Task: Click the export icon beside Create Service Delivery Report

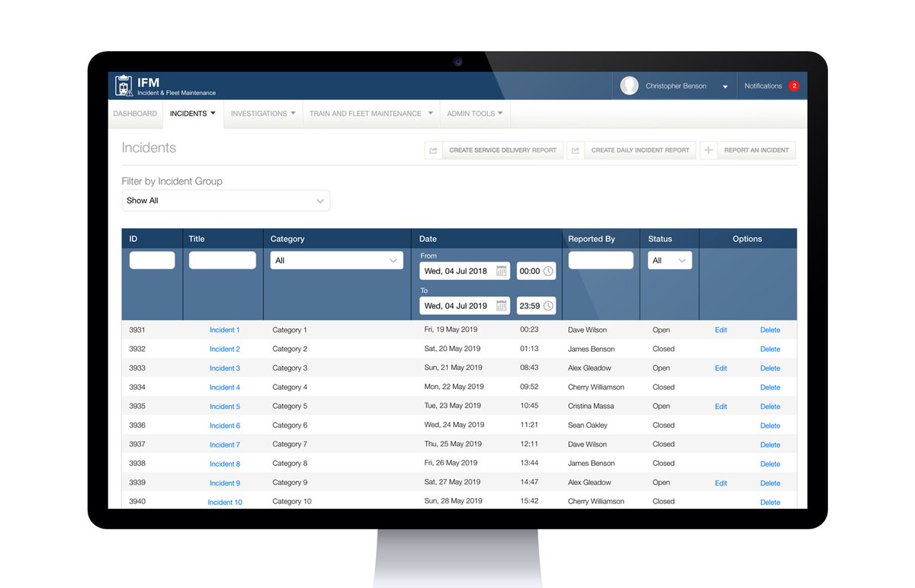Action: click(x=434, y=149)
